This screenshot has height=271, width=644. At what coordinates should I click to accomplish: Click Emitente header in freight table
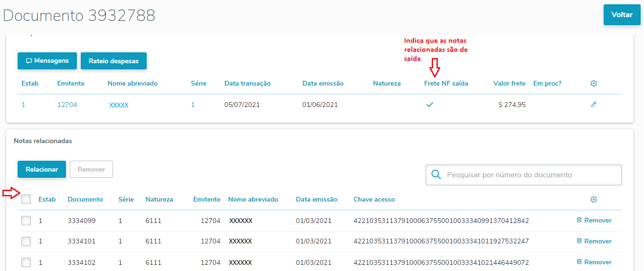coord(71,83)
